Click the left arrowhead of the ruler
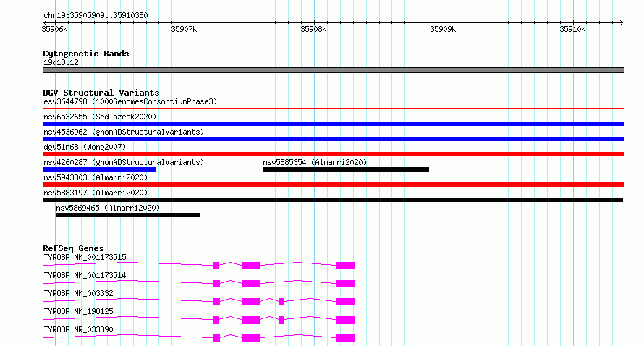 point(45,22)
